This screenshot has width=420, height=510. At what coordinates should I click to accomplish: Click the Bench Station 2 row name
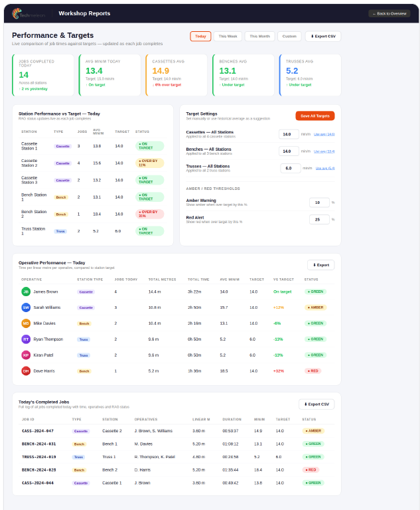tap(34, 214)
